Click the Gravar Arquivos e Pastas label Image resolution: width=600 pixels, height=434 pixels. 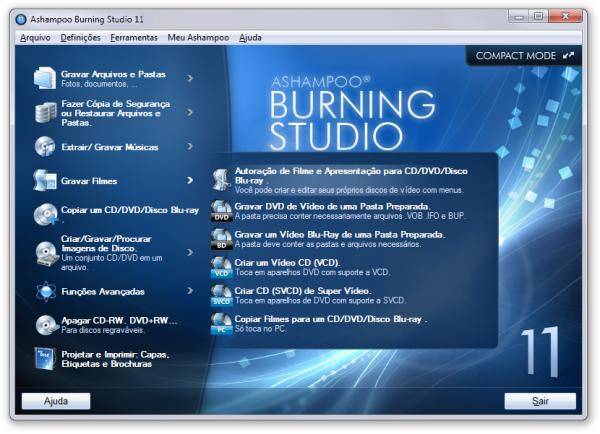pos(113,74)
